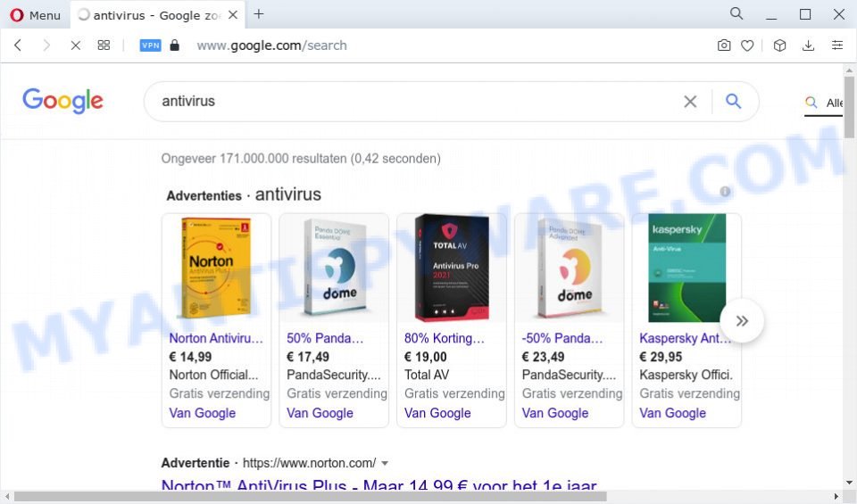Open the -50% Panda... product link
Image resolution: width=857 pixels, height=504 pixels.
coord(562,338)
